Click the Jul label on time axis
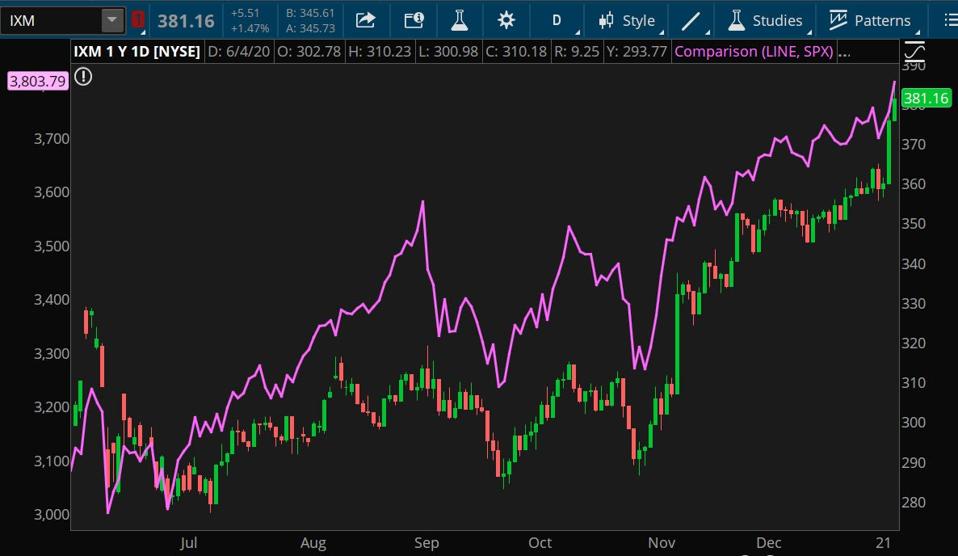The width and height of the screenshot is (958, 556). (x=188, y=543)
